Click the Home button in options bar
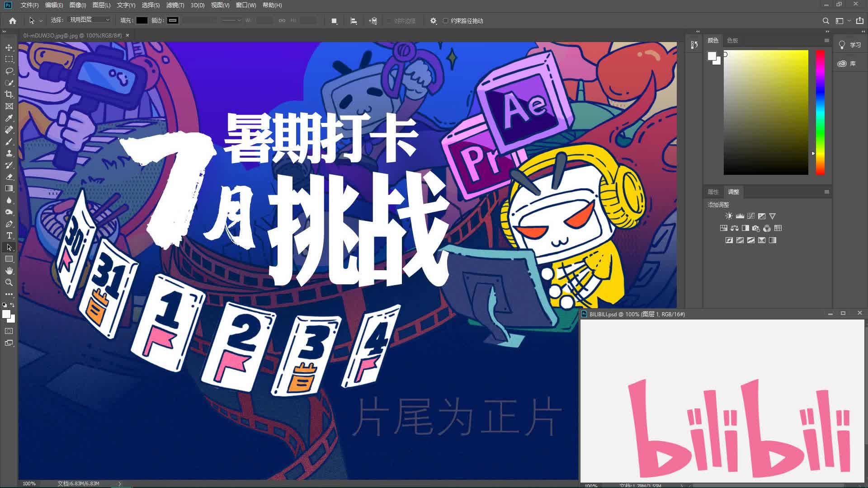This screenshot has width=868, height=488. click(x=13, y=21)
